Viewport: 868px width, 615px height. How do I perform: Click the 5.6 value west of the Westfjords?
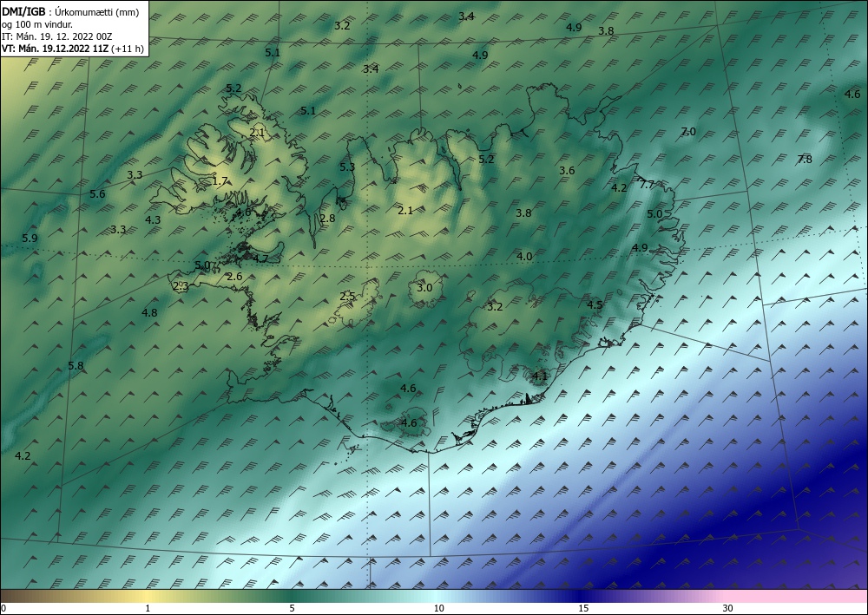click(x=97, y=193)
